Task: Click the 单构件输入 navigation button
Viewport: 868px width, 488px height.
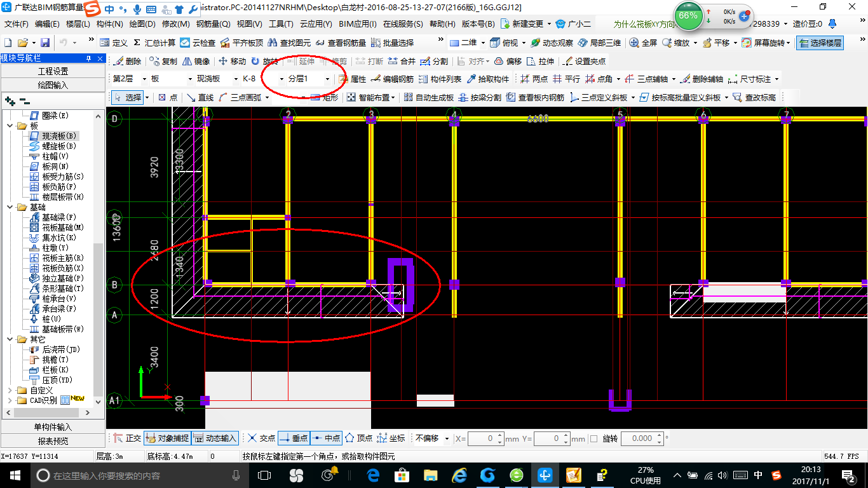Action: coord(53,427)
